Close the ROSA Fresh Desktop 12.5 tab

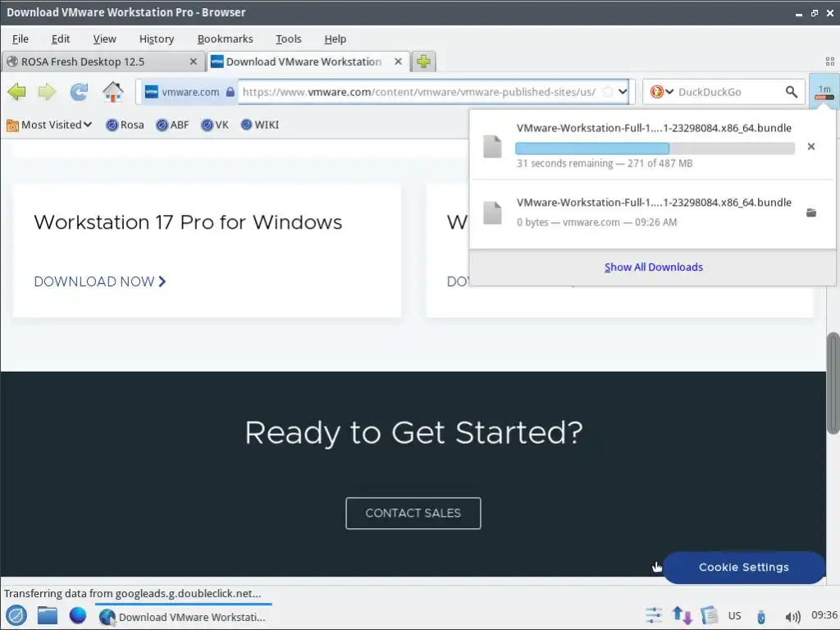click(194, 62)
